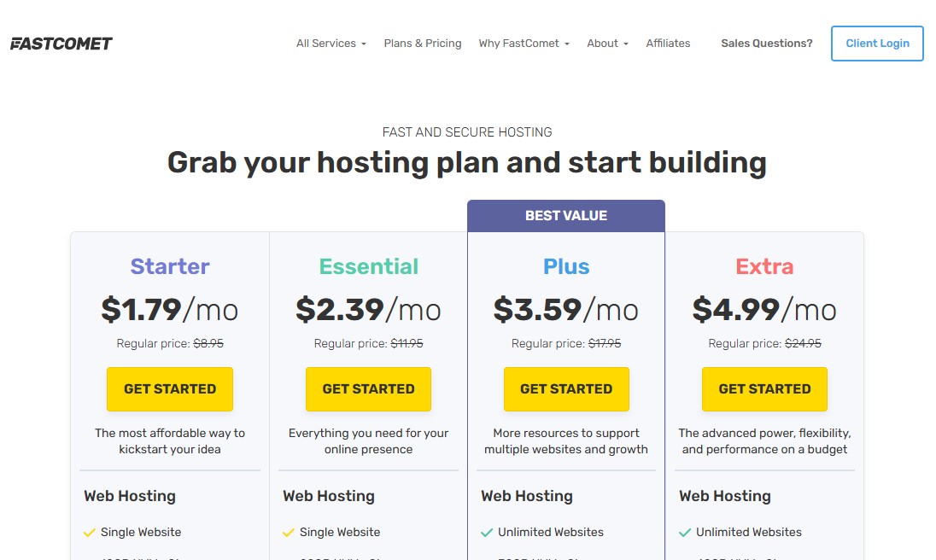Select Plans & Pricing in the navigation

click(423, 43)
